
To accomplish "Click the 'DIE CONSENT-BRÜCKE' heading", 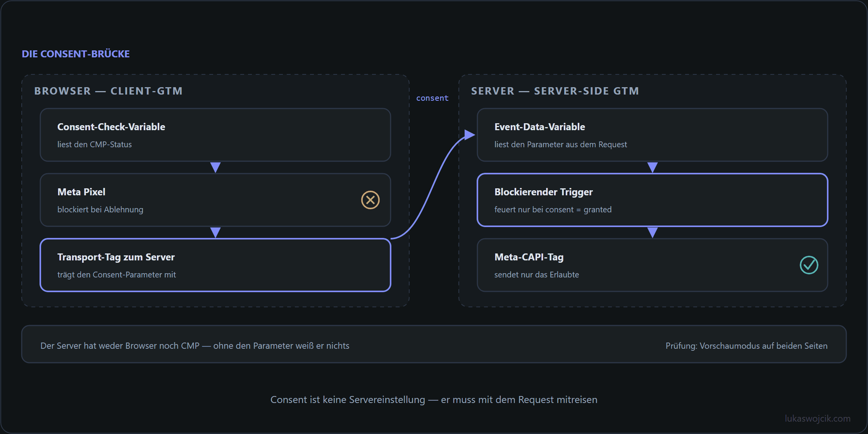I will (x=76, y=54).
